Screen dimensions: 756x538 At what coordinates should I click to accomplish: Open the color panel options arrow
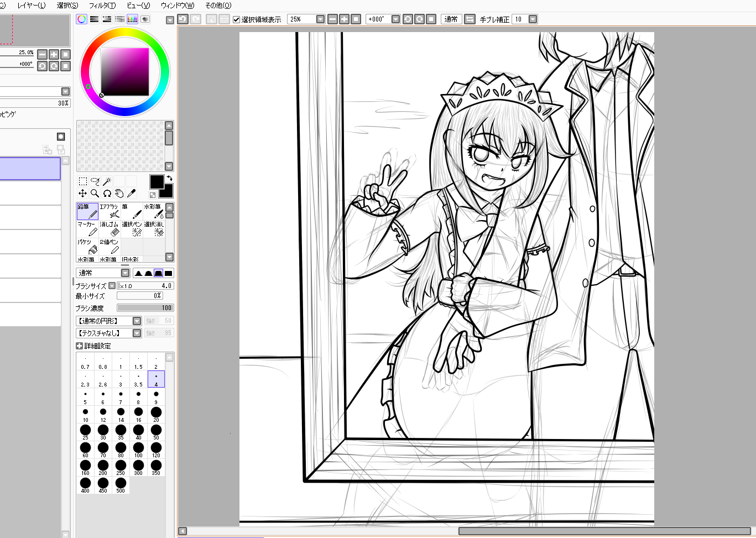coord(170,20)
